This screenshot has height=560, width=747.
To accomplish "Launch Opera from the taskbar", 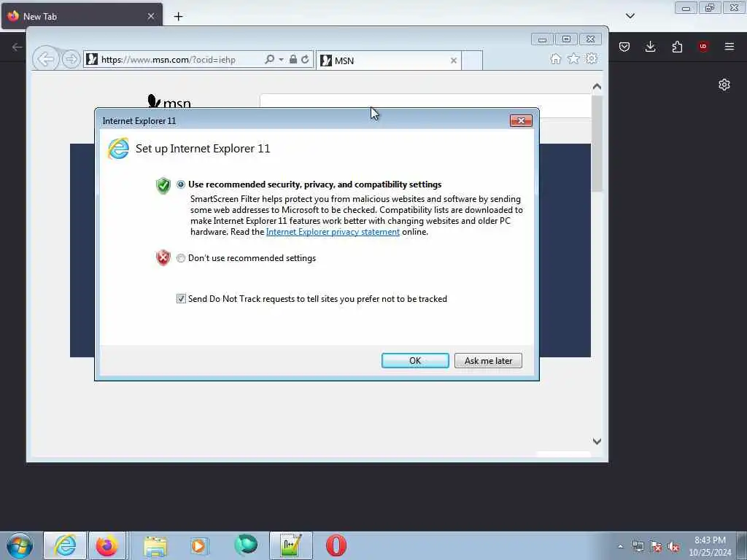I will (x=336, y=545).
